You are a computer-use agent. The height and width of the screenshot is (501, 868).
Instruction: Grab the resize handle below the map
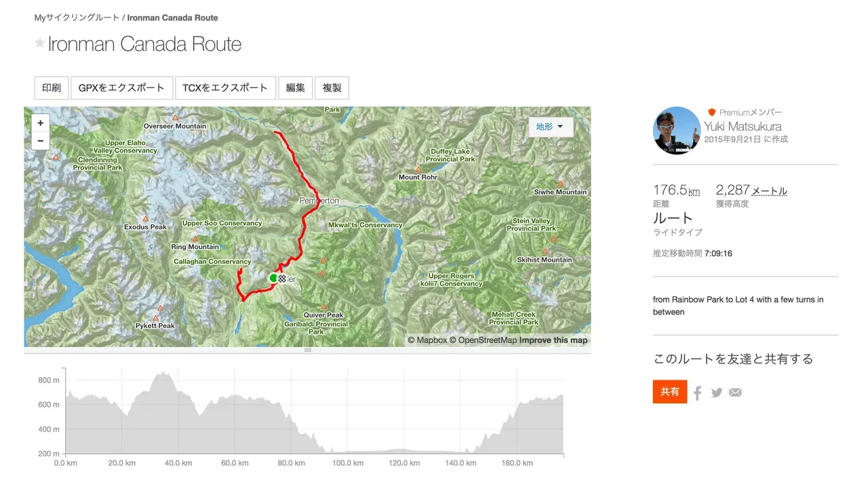[307, 350]
